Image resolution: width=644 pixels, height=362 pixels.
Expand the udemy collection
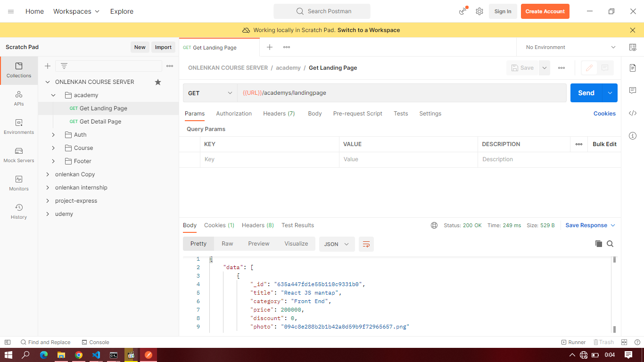48,214
